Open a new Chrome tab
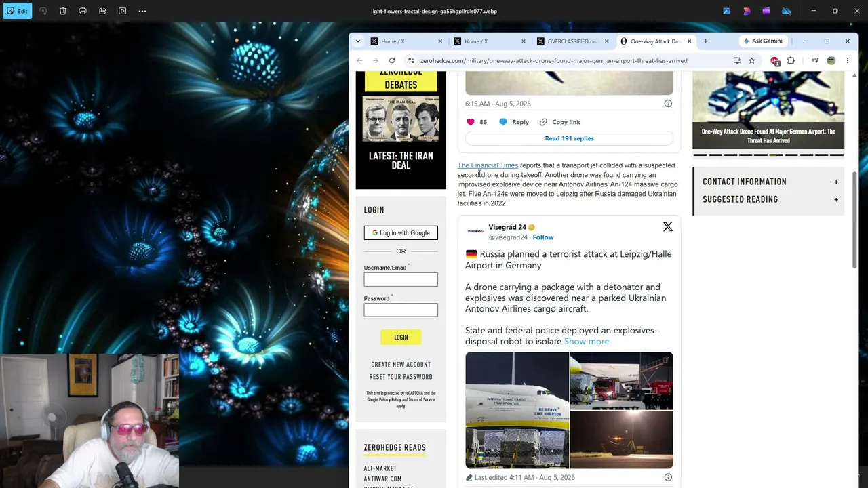The width and height of the screenshot is (868, 488). 705,41
